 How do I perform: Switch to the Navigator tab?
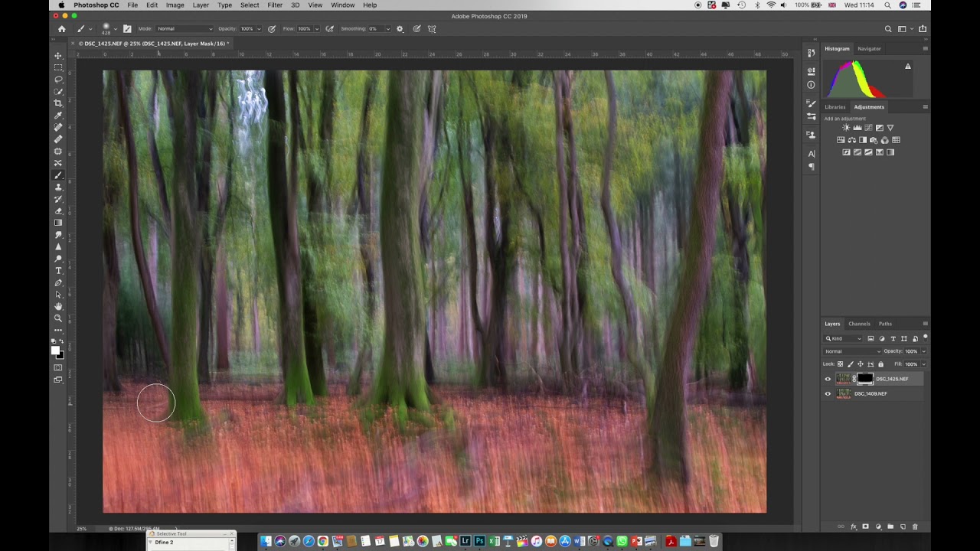[869, 48]
